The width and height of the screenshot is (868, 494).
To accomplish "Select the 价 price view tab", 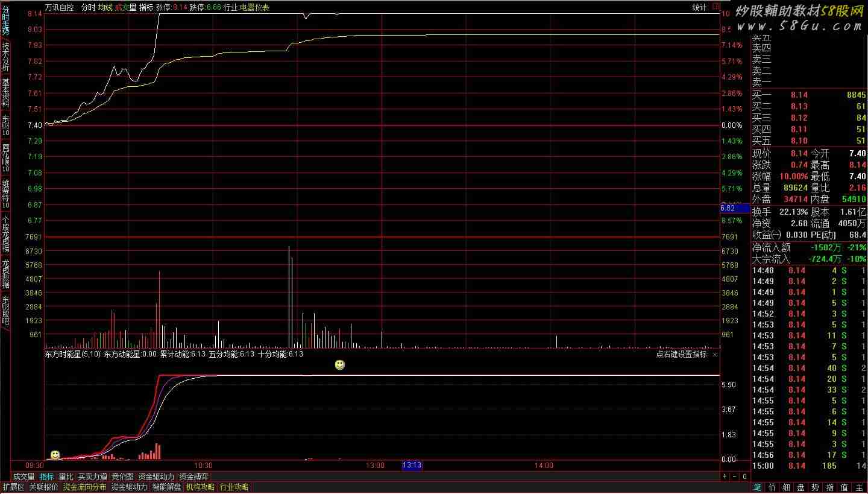I will tap(773, 487).
